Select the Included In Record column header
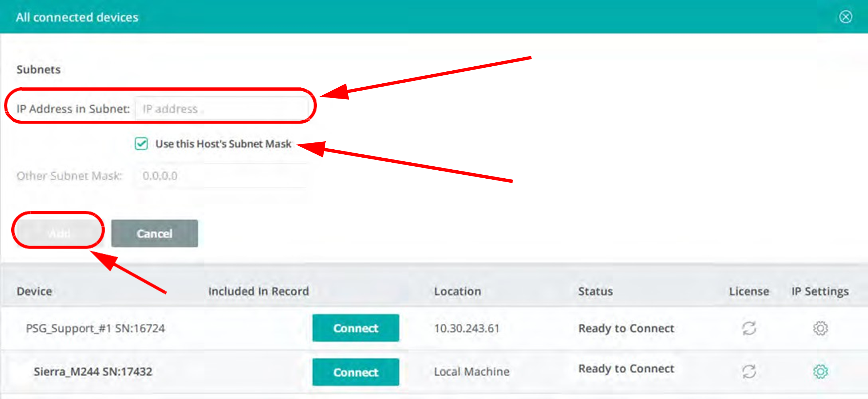Image resolution: width=868 pixels, height=399 pixels. tap(259, 291)
